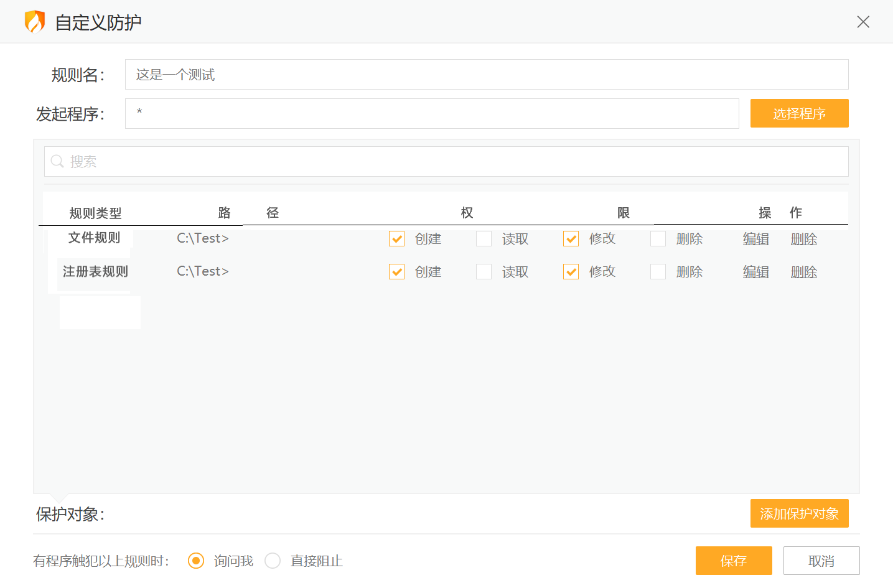Click the 规则名 text input field
Image resolution: width=893 pixels, height=588 pixels.
click(436, 74)
